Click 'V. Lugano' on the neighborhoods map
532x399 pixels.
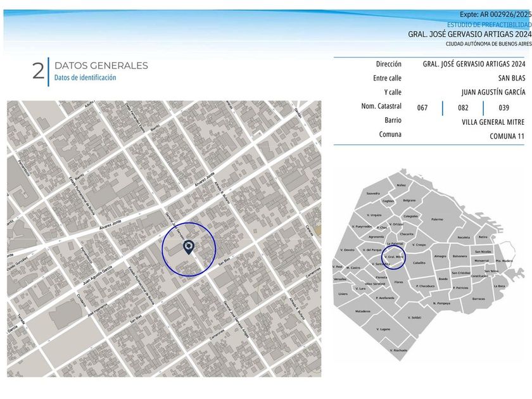click(x=383, y=329)
